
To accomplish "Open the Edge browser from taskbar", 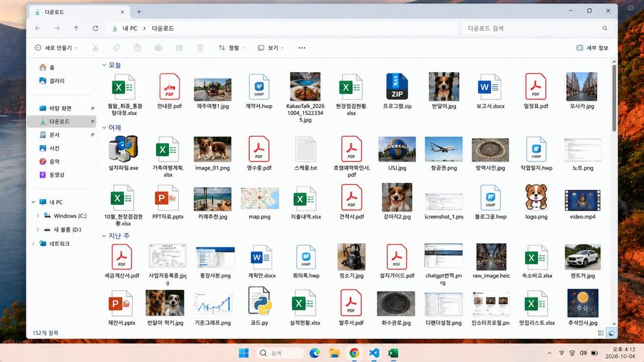I will click(x=314, y=353).
